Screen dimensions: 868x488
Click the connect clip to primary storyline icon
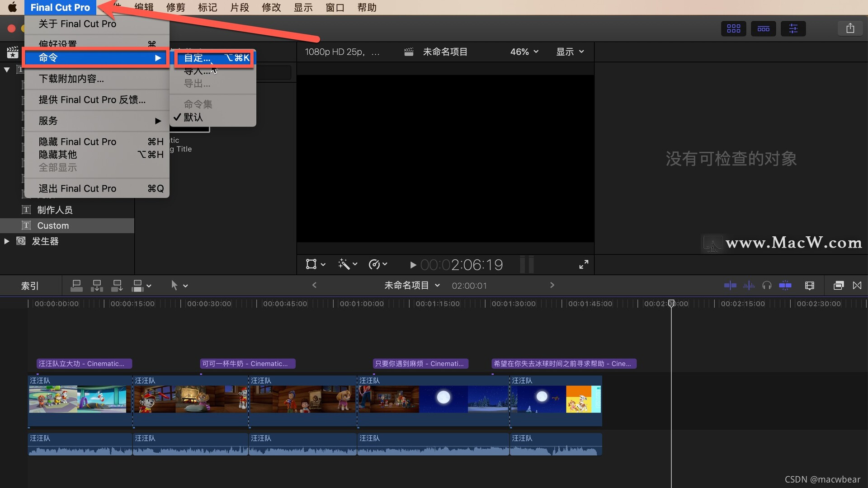tap(76, 285)
